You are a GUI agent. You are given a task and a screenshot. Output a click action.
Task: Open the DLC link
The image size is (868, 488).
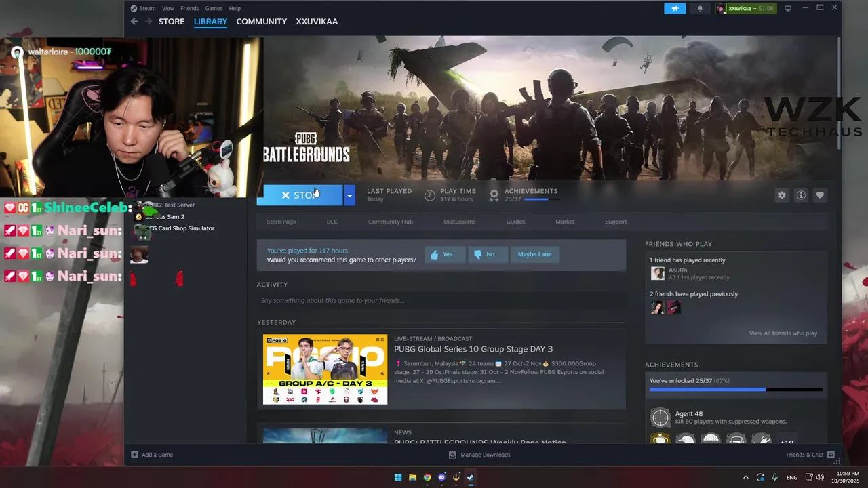point(332,222)
